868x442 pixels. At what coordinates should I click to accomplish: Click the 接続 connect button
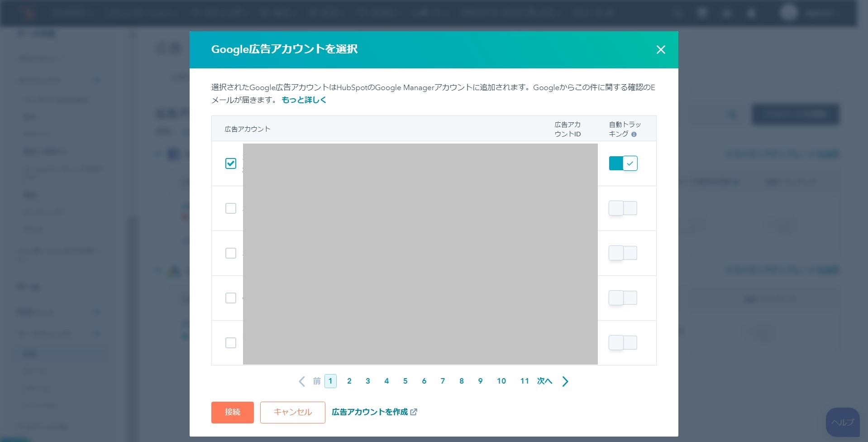(233, 413)
